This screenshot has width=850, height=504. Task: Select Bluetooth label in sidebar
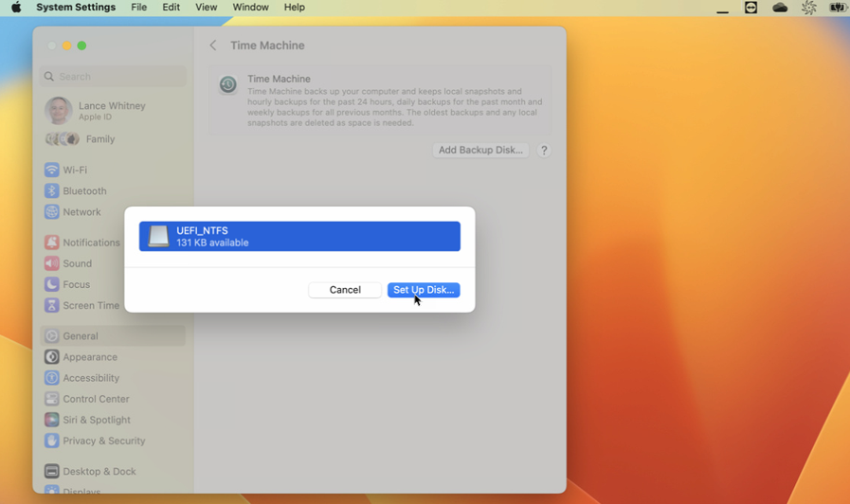coord(84,190)
